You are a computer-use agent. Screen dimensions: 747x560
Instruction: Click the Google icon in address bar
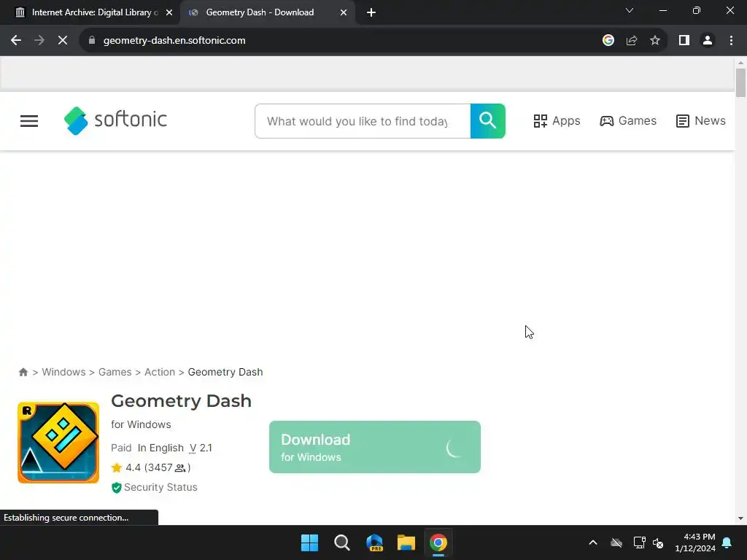[x=608, y=41]
